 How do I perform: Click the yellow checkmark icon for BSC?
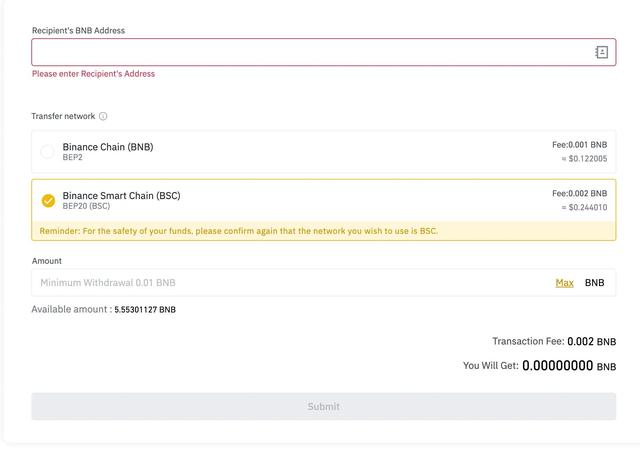(x=48, y=200)
